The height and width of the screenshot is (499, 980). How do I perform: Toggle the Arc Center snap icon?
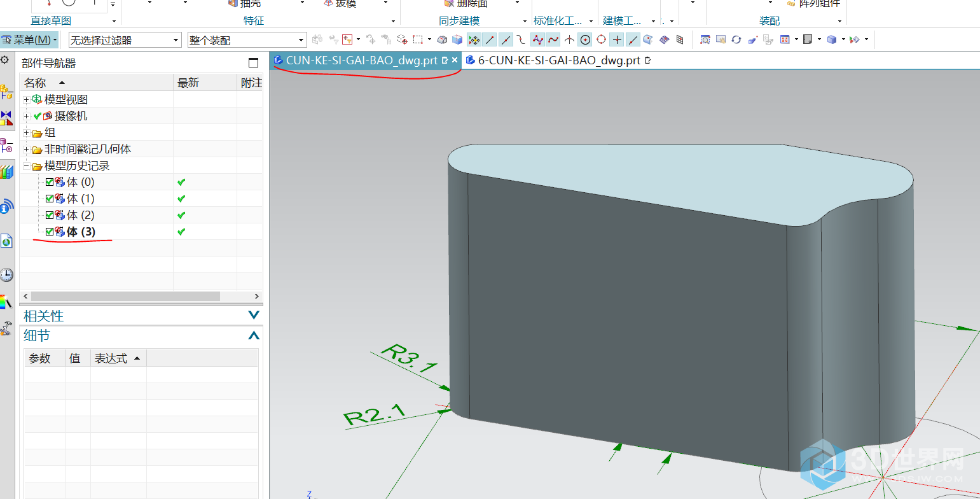[x=585, y=40]
